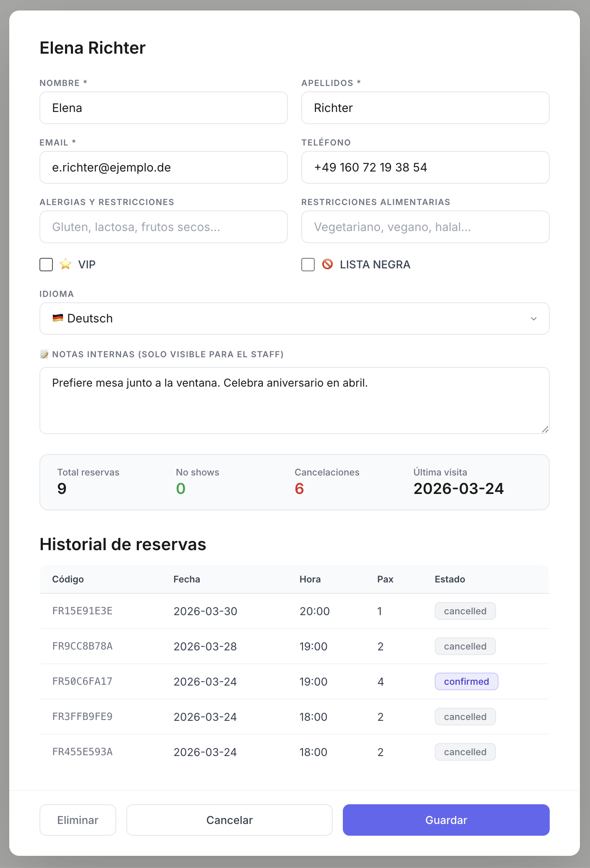Click cancelled badge for FR15E91E3E

click(x=465, y=611)
